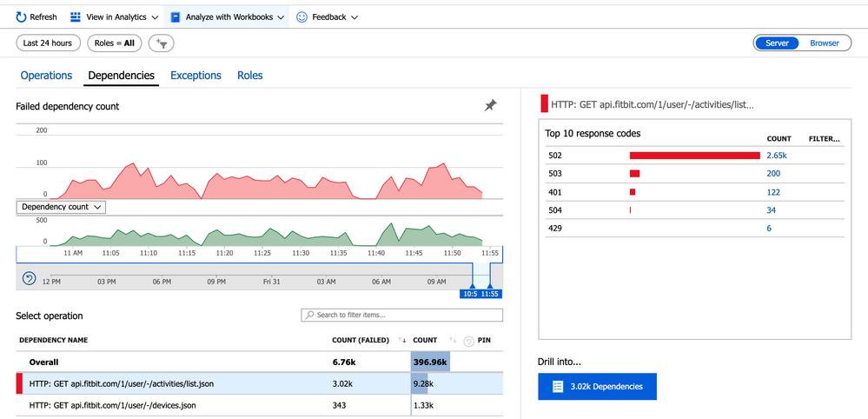Screen dimensions: 868x419
Task: Click the 6 count link for 429
Action: (769, 229)
